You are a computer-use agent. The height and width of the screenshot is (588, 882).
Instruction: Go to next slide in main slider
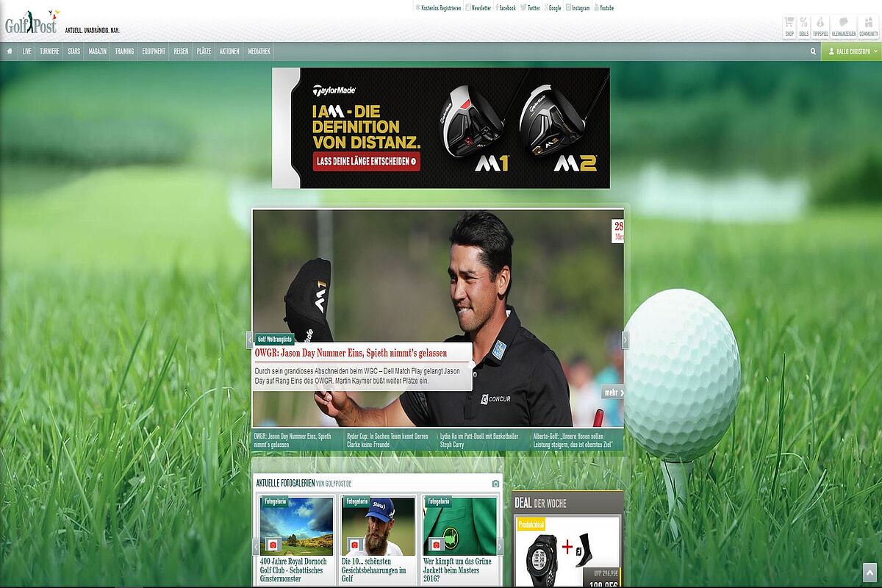click(x=625, y=340)
